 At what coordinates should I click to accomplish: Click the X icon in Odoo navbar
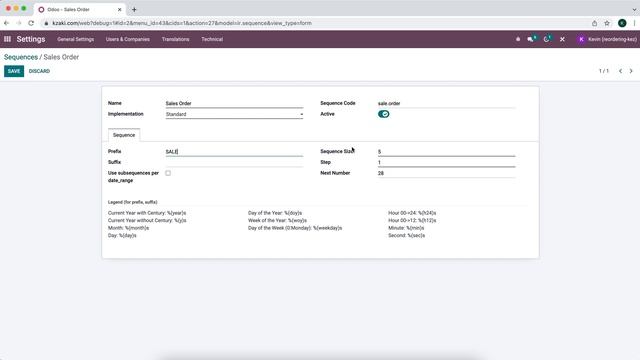[x=562, y=39]
